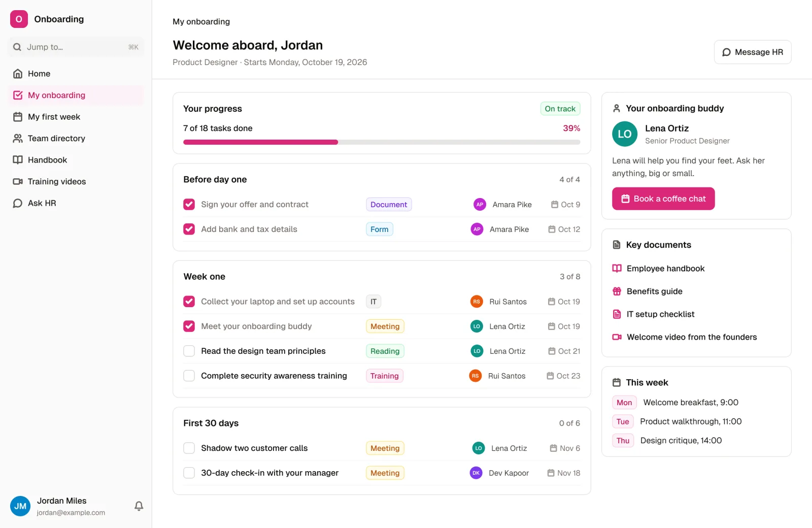Click the Jordan Miles JM avatar
This screenshot has height=528, width=812.
[20, 506]
